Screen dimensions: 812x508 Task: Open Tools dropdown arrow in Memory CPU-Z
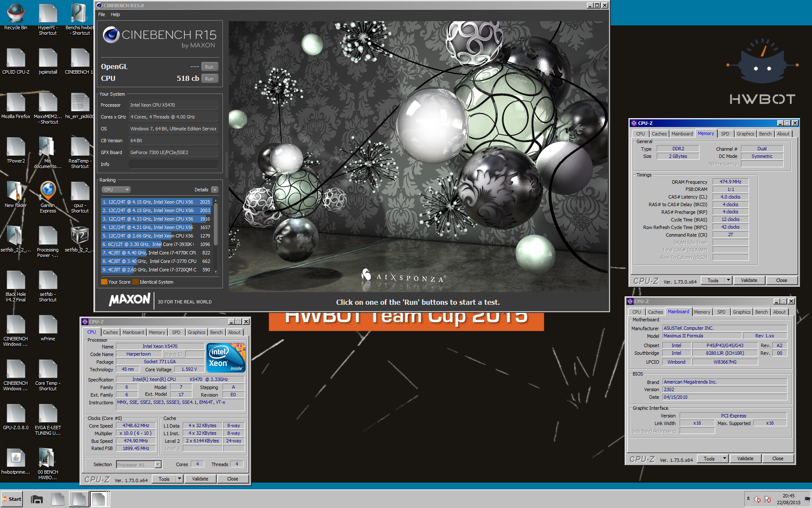click(x=728, y=280)
